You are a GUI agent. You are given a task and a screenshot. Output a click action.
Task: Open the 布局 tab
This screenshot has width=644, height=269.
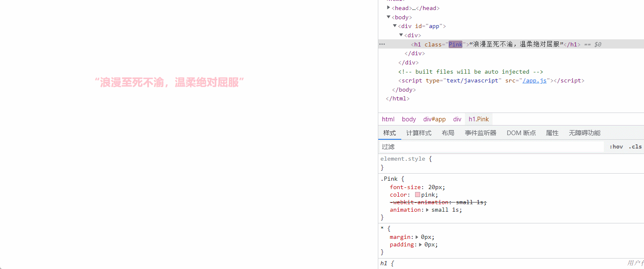point(448,133)
